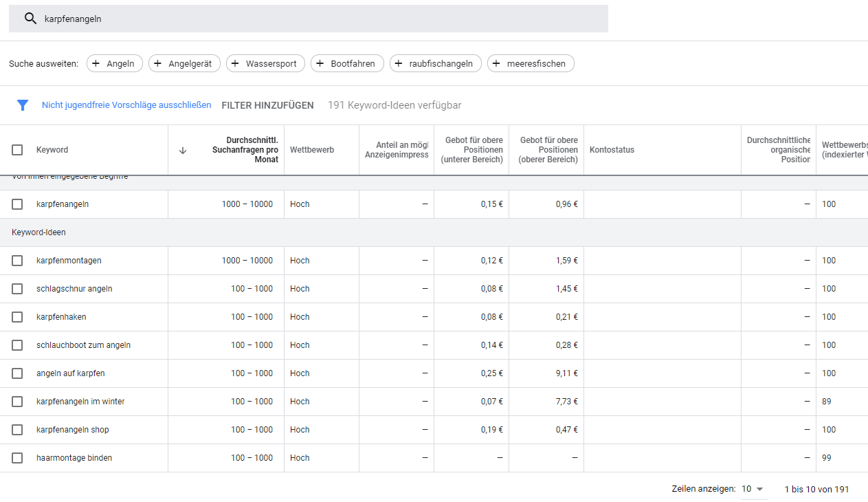This screenshot has width=868, height=502.
Task: Click the search magnifier icon
Action: [x=30, y=18]
